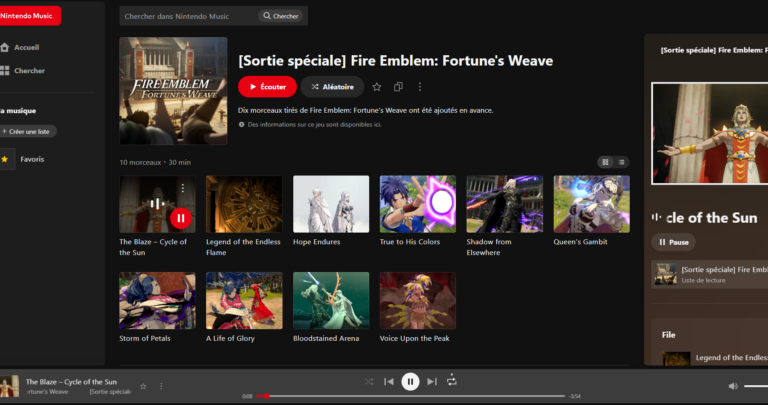
Task: Click the Queen's Gambit title text
Action: pos(580,242)
